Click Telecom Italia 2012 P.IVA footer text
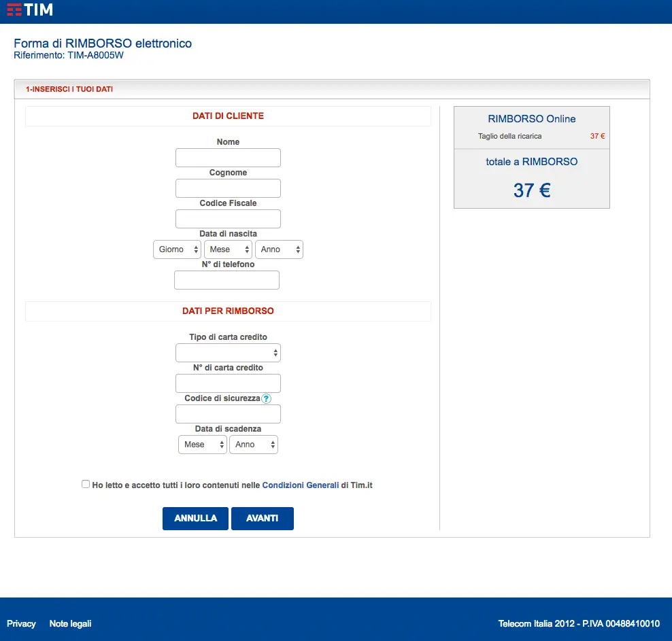The width and height of the screenshot is (672, 641). point(579,623)
